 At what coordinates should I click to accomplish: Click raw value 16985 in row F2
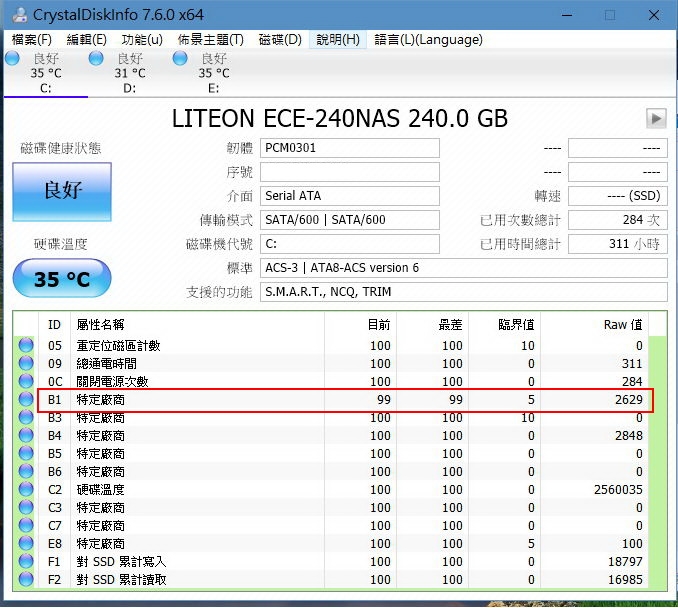[x=625, y=580]
